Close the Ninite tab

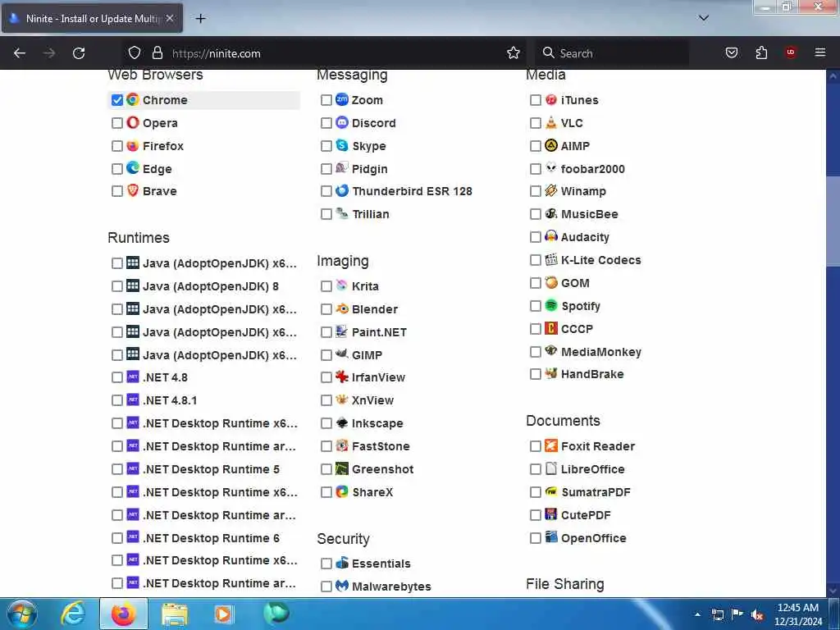(170, 18)
